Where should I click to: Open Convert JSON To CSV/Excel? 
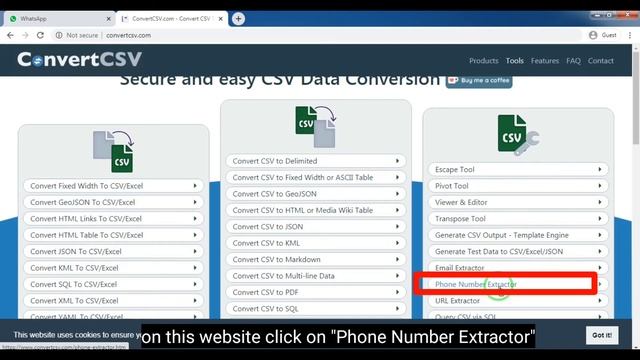coord(113,251)
